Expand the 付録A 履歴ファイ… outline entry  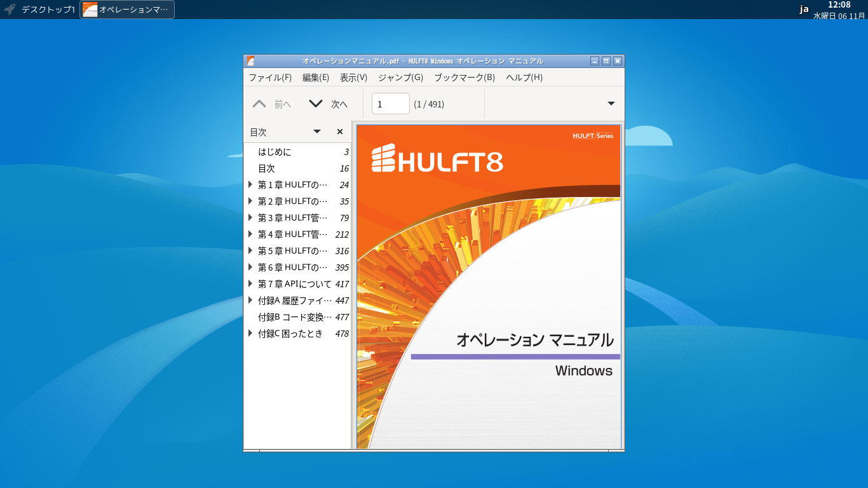pos(250,301)
